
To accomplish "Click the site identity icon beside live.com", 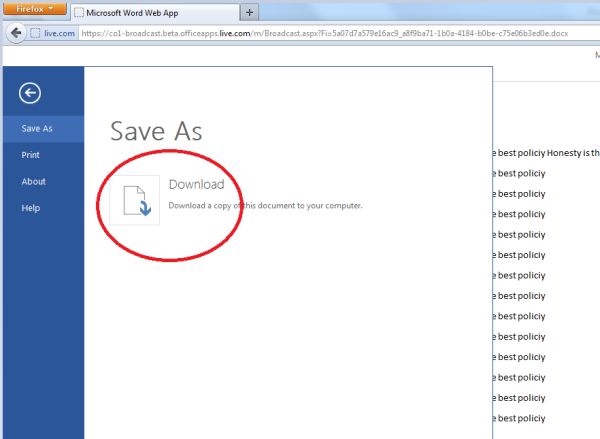I will (35, 33).
